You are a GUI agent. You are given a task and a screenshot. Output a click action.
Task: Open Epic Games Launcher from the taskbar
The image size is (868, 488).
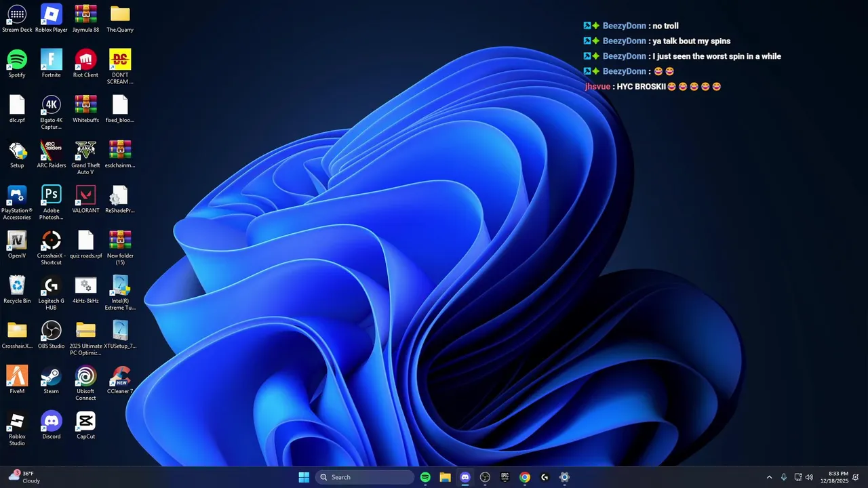point(505,477)
